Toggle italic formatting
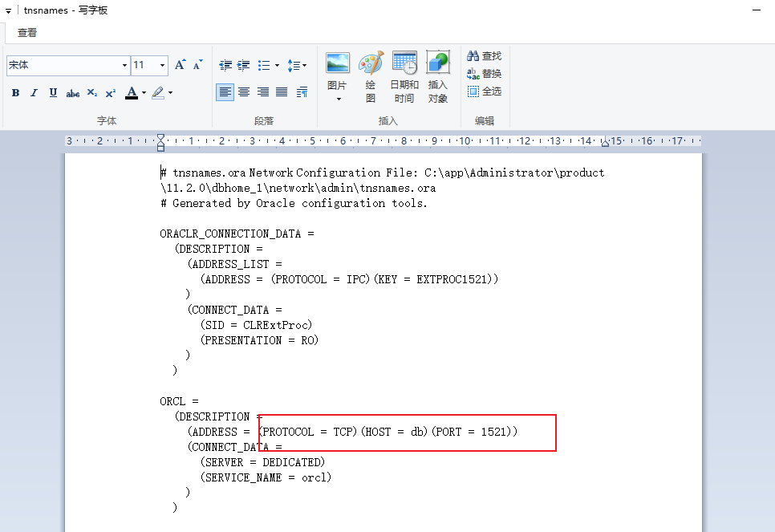The image size is (775, 532). click(x=34, y=93)
